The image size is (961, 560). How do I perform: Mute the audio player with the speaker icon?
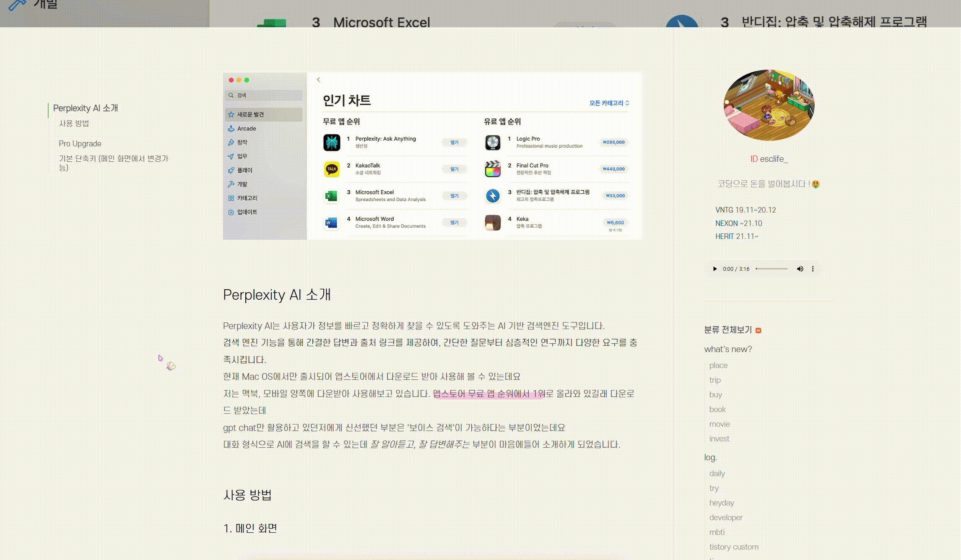[800, 269]
